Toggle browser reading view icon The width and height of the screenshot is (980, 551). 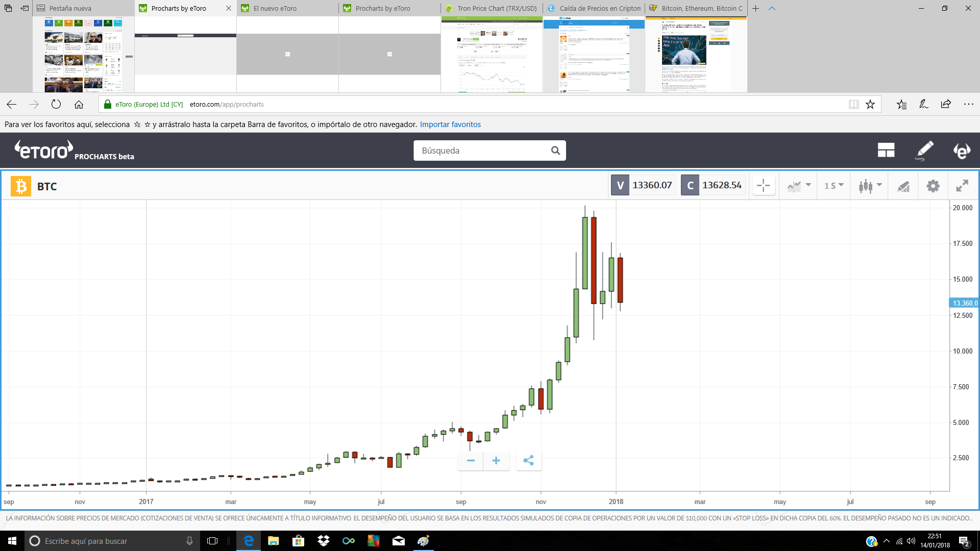[853, 105]
